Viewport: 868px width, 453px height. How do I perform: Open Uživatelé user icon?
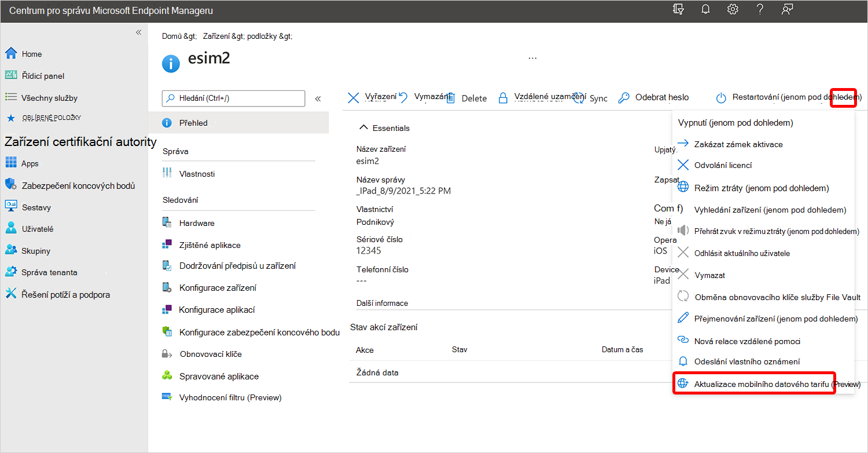(x=11, y=228)
